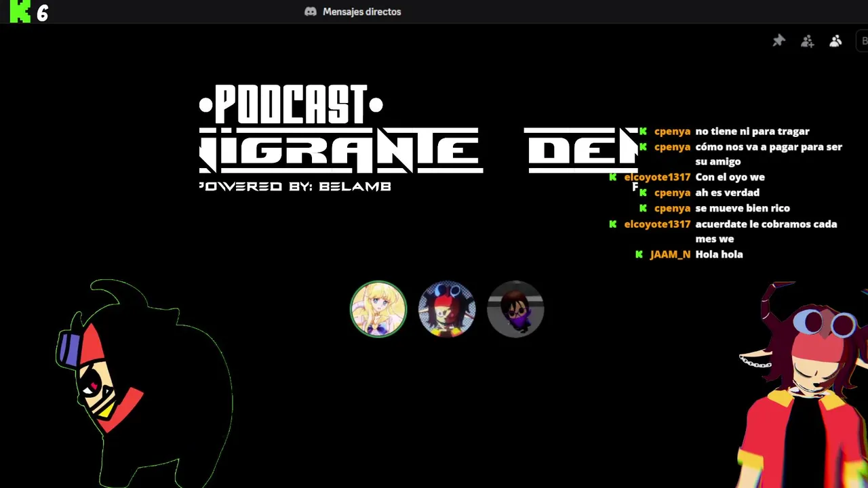Click the message 'Con el oyo we'

[730, 177]
